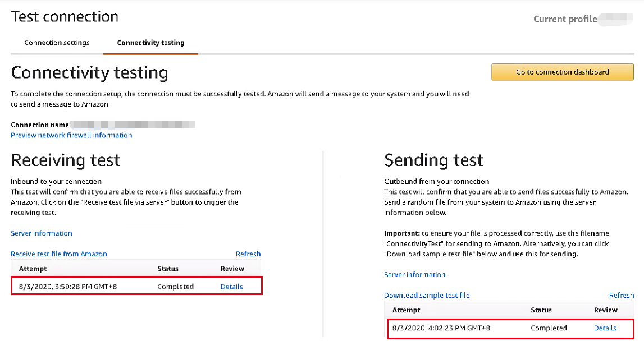View Details of the 4:02:23 PM attempt
Screen dimensions: 644x364
(605, 328)
